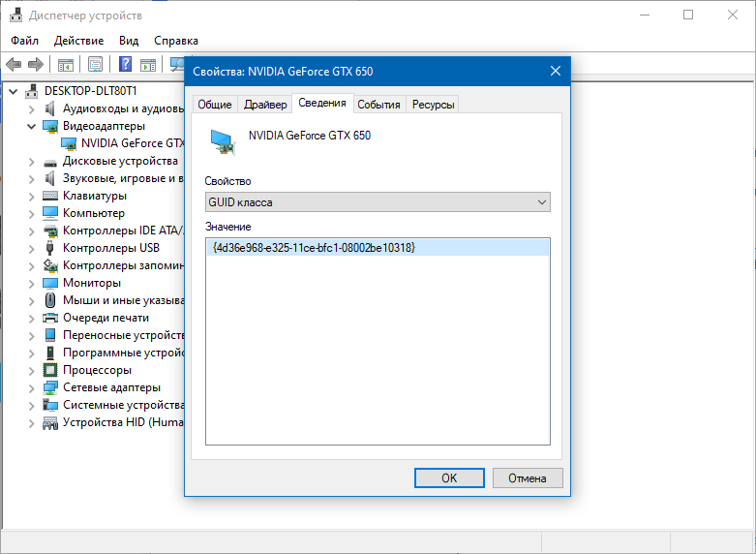Click the show/hide action pane toolbar icon
Viewport: 756px width, 554px height.
pyautogui.click(x=148, y=64)
